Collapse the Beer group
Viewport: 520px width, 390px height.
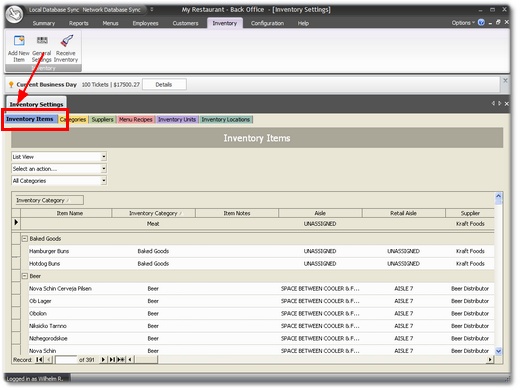pyautogui.click(x=25, y=276)
